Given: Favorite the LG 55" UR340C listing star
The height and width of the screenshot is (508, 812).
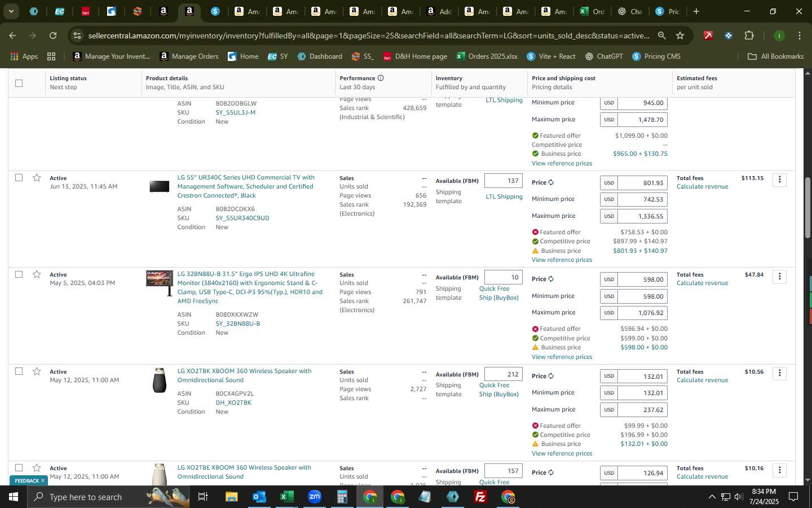Looking at the screenshot, I should click(x=37, y=178).
